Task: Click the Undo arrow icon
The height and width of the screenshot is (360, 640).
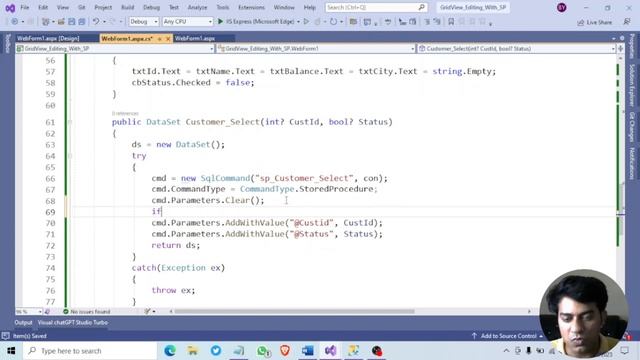Action: (96, 22)
